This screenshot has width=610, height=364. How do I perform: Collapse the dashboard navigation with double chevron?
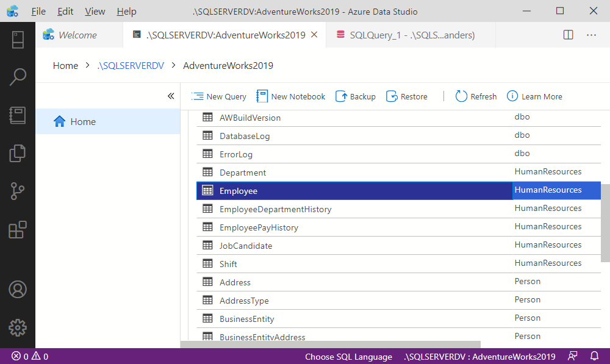(171, 96)
